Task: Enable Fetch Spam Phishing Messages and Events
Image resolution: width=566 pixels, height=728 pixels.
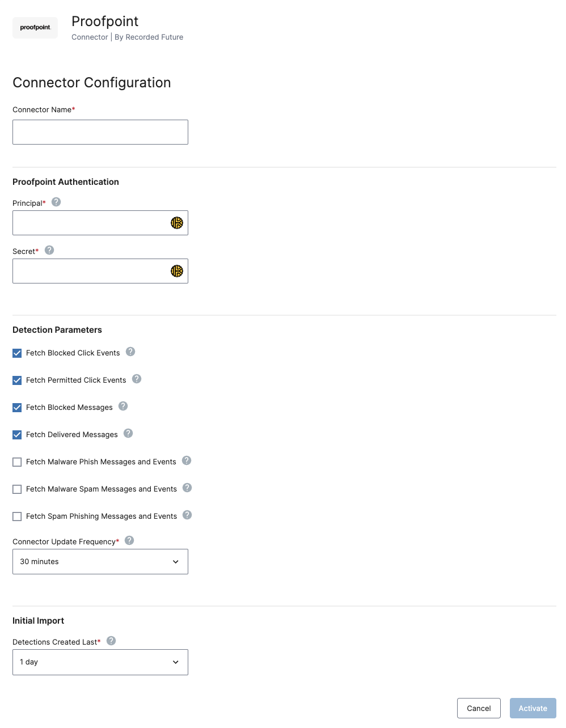Action: tap(17, 517)
